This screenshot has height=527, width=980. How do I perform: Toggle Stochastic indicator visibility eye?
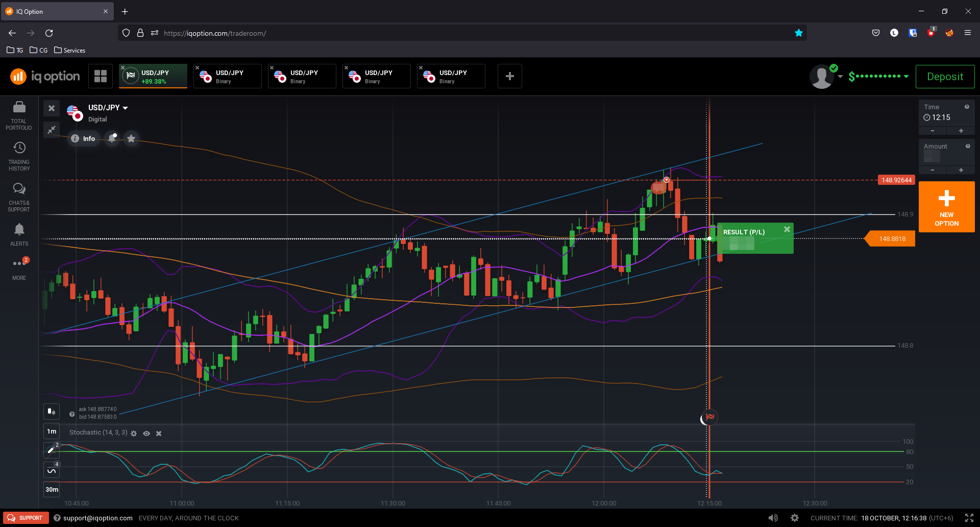point(146,434)
